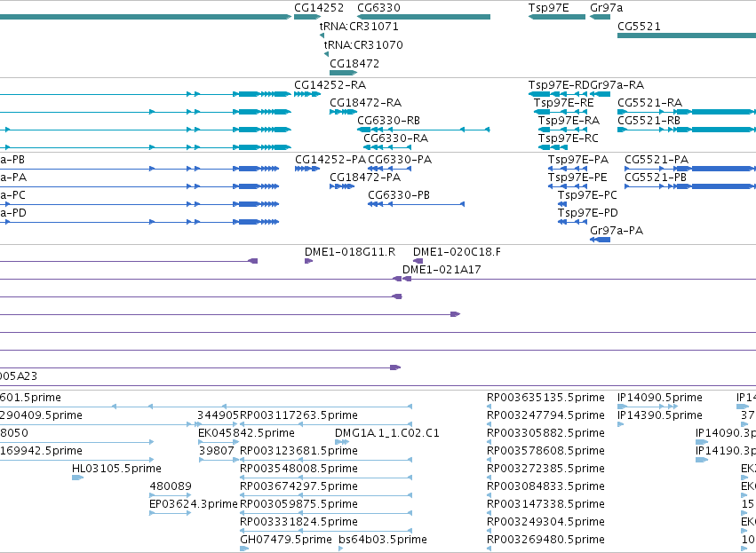The image size is (756, 553).
Task: Click the CG18472-PA protein label
Action: [365, 178]
